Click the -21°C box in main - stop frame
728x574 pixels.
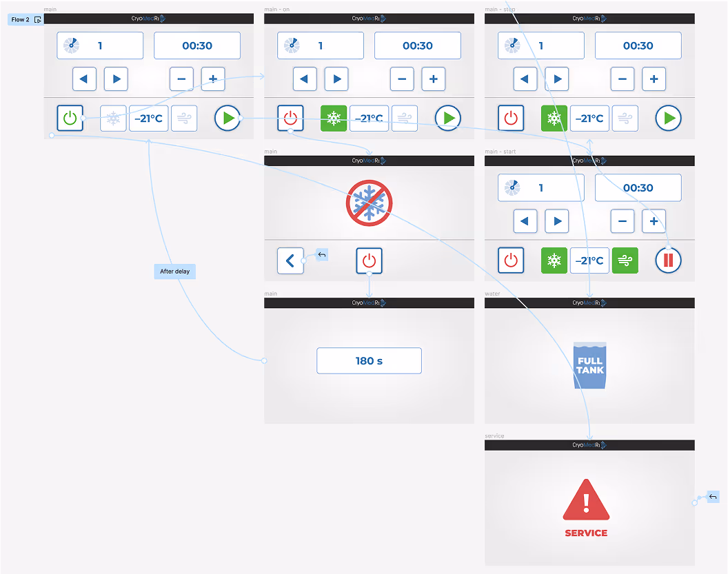[589, 119]
